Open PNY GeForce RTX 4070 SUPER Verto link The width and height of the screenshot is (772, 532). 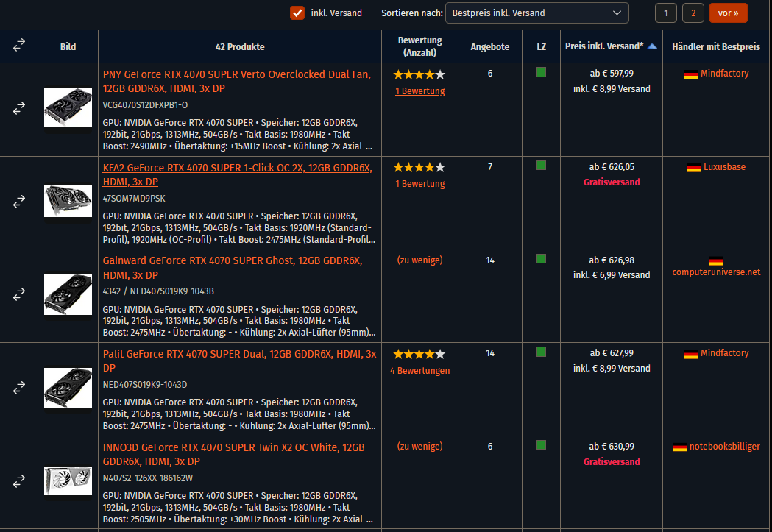[237, 81]
